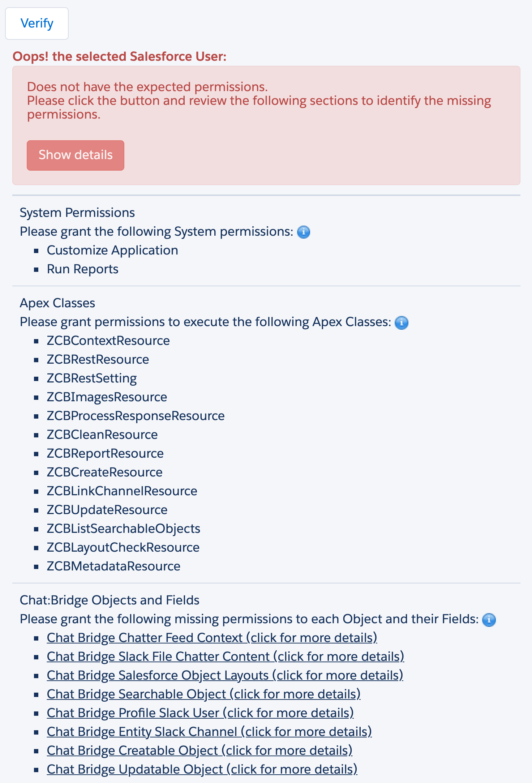This screenshot has width=532, height=783.
Task: Open Chat Bridge Updatable Object details link
Action: [202, 770]
